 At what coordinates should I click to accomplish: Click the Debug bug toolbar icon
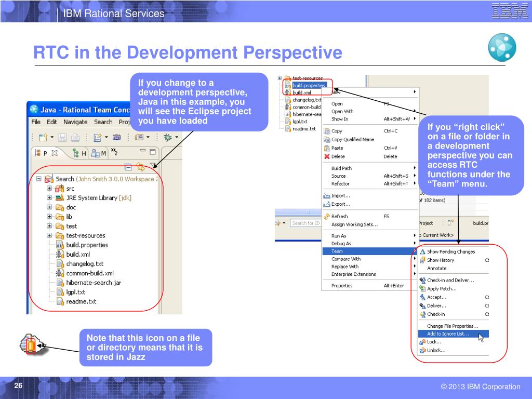[168, 137]
